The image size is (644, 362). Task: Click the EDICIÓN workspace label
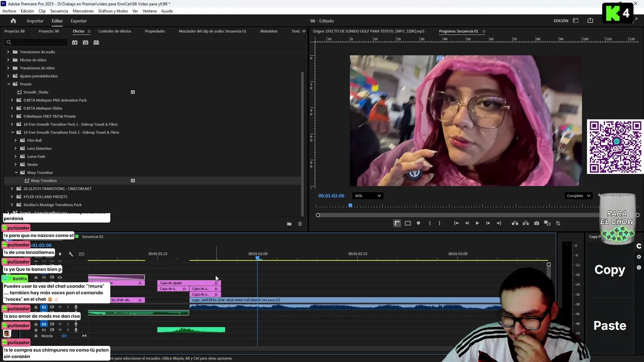tap(561, 21)
